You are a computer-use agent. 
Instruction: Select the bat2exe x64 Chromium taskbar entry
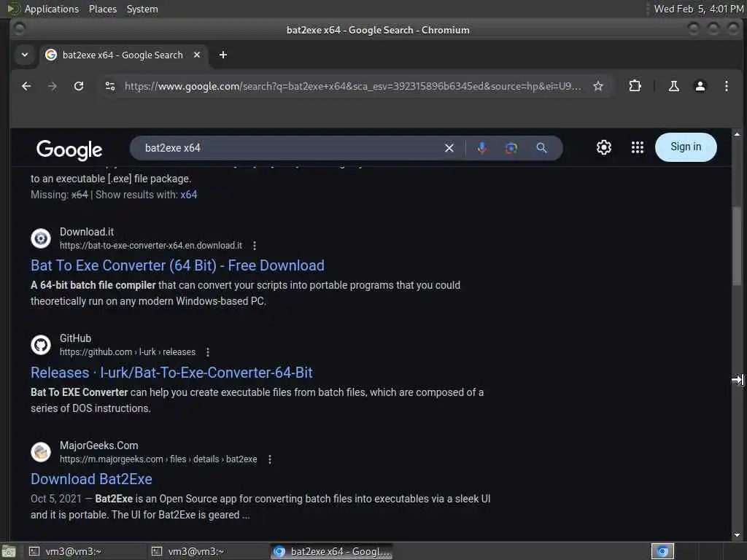pyautogui.click(x=332, y=551)
